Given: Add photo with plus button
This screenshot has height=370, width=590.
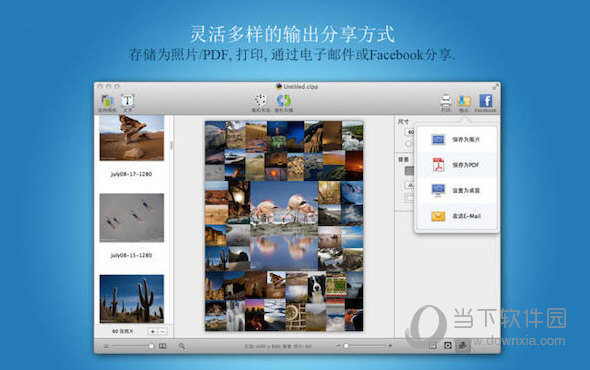Looking at the screenshot, I should click(x=152, y=332).
